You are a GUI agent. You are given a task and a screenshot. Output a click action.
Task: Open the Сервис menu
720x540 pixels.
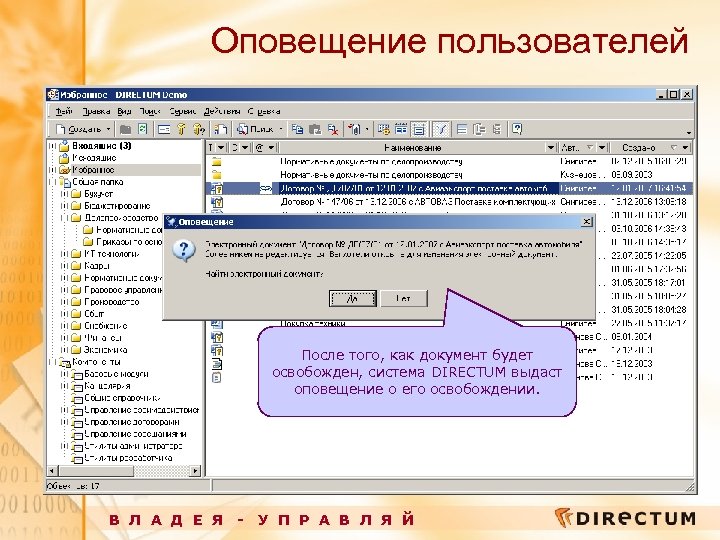click(182, 111)
